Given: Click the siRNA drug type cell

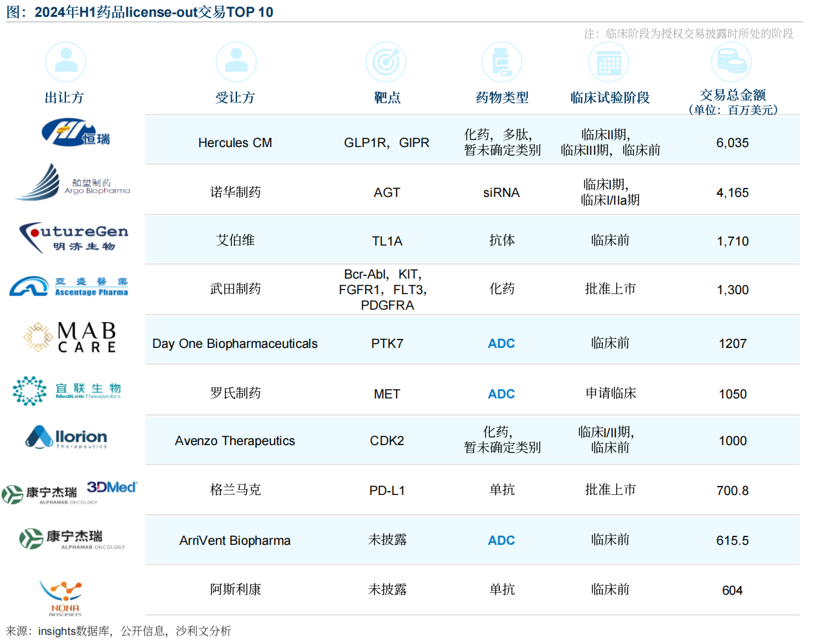Looking at the screenshot, I should [501, 192].
